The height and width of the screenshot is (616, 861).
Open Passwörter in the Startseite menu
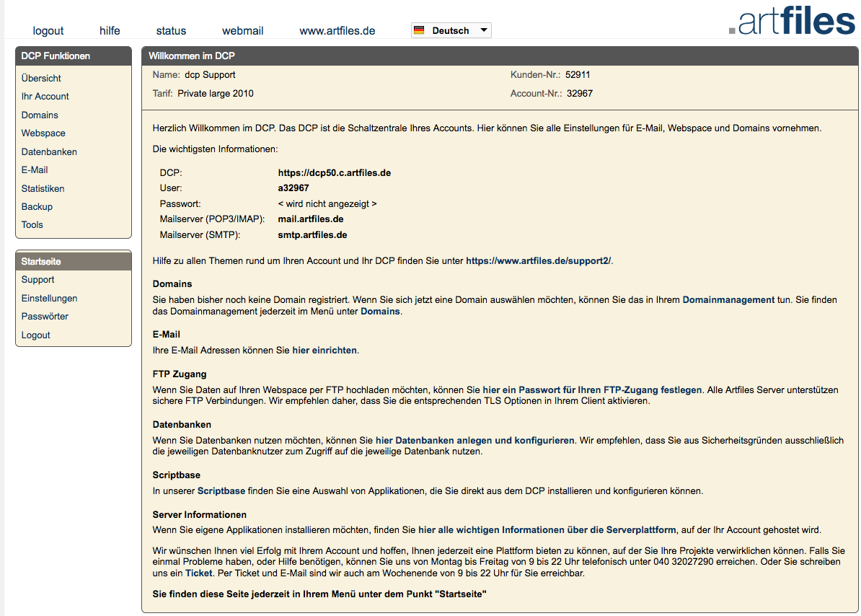pyautogui.click(x=45, y=316)
